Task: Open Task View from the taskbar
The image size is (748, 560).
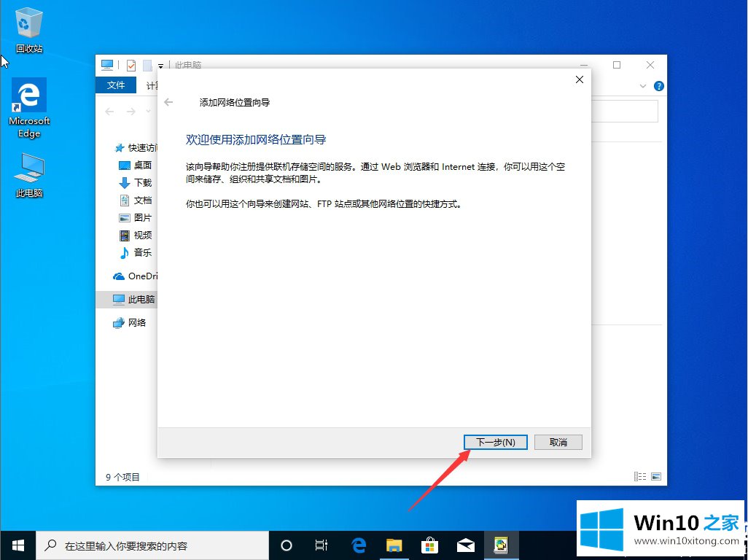Action: coord(321,545)
